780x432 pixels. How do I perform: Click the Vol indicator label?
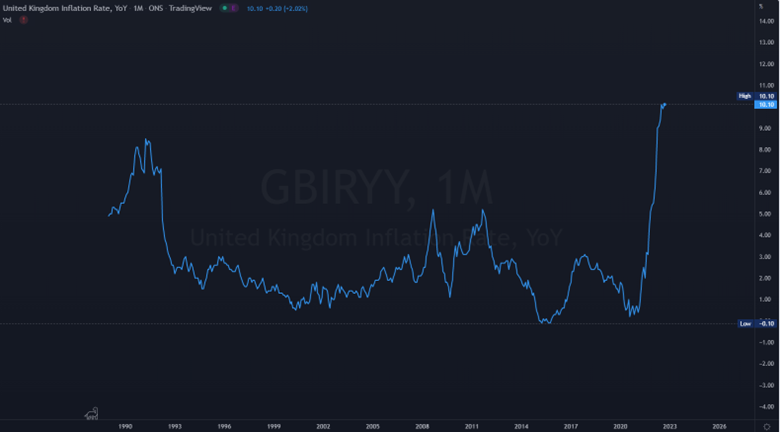(x=7, y=20)
